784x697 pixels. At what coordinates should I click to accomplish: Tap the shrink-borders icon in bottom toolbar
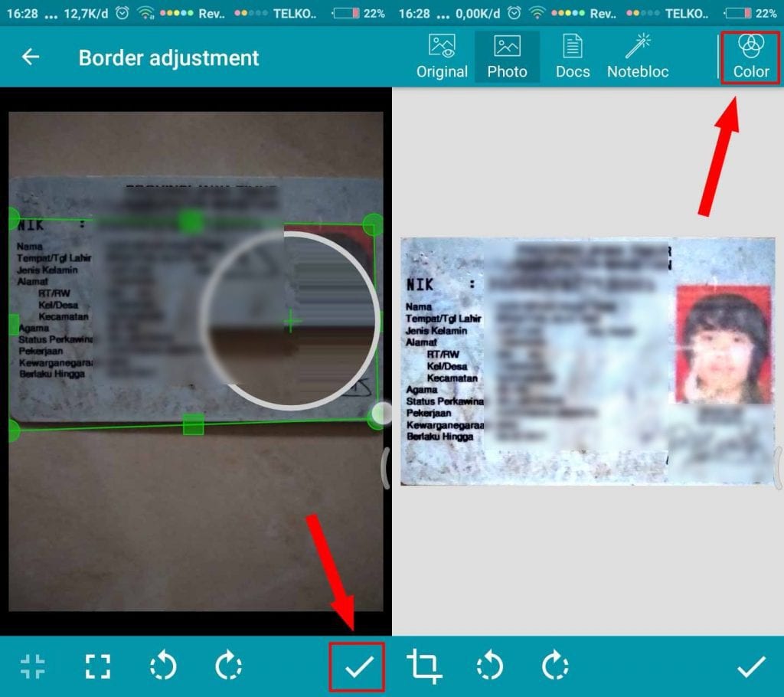click(32, 666)
